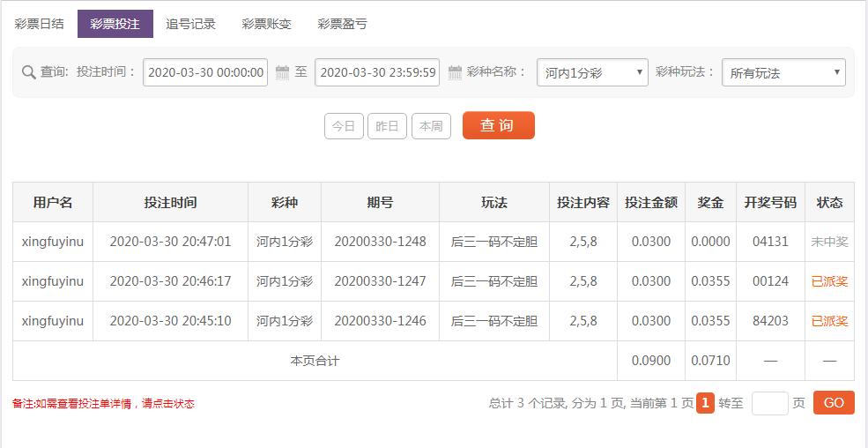Click the 今日 quick filter button
868x448 pixels.
344,126
